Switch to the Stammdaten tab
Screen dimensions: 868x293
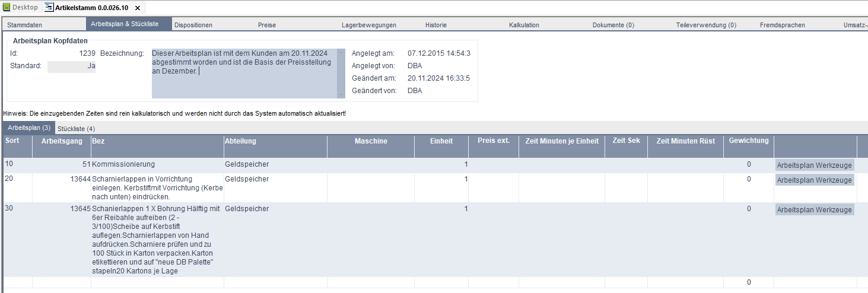[x=24, y=25]
